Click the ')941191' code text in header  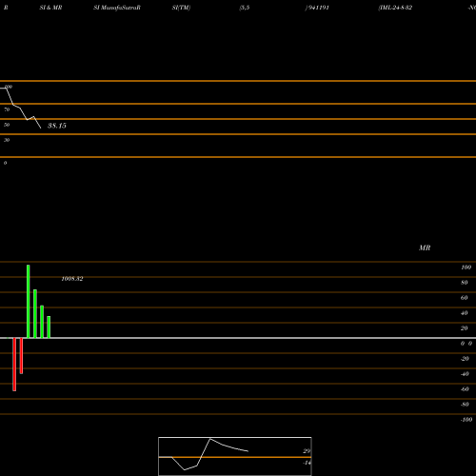pos(317,8)
